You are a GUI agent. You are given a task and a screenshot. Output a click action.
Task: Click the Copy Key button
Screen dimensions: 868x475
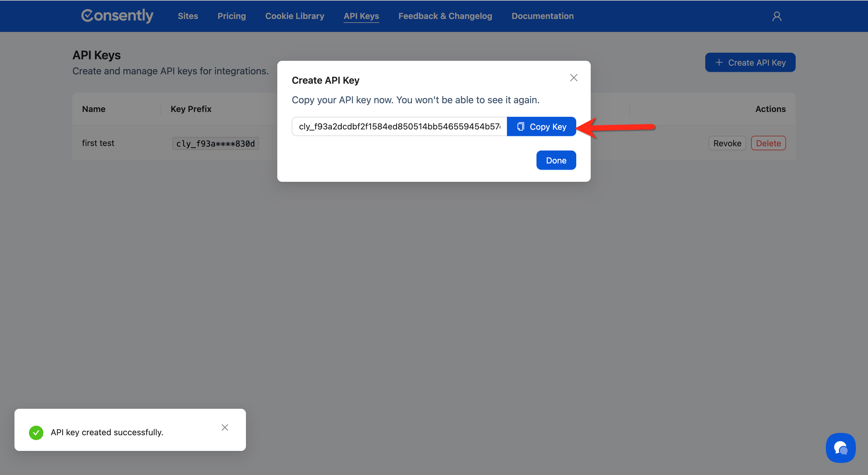tap(541, 127)
